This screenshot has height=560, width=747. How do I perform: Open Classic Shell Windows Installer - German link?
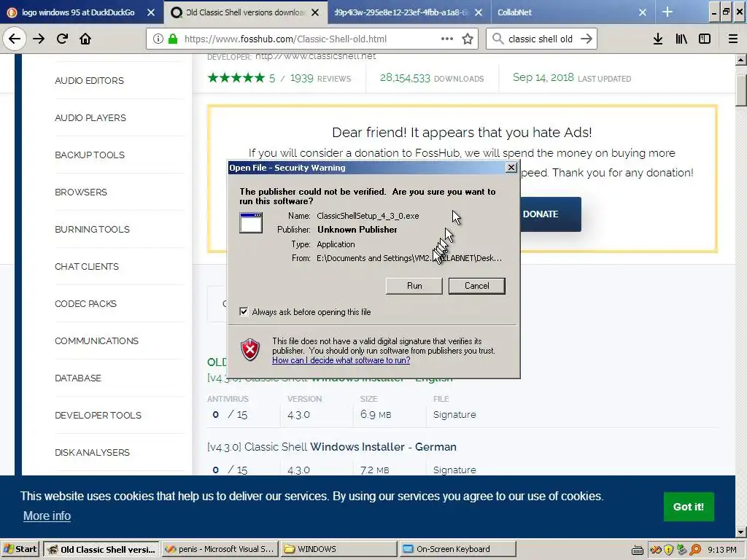tap(332, 447)
